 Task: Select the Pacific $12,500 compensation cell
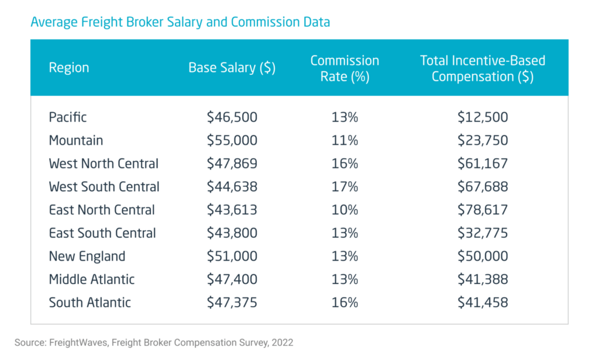click(x=483, y=117)
